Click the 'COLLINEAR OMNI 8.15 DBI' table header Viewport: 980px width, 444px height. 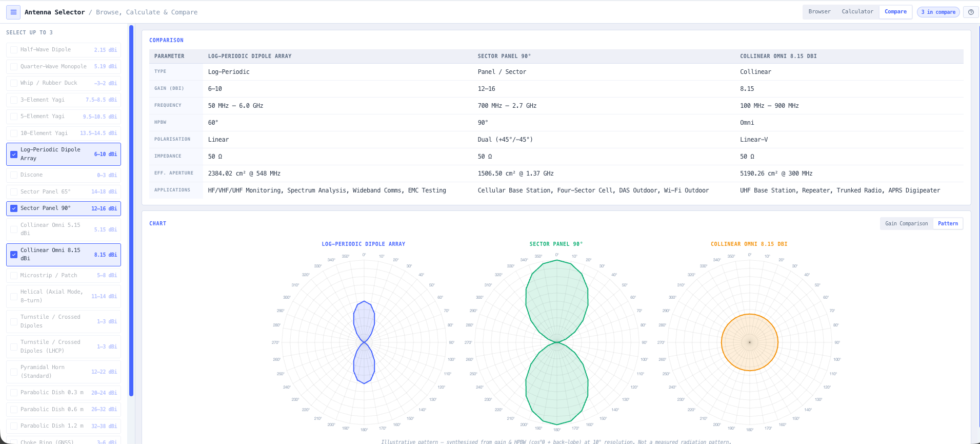(x=778, y=56)
